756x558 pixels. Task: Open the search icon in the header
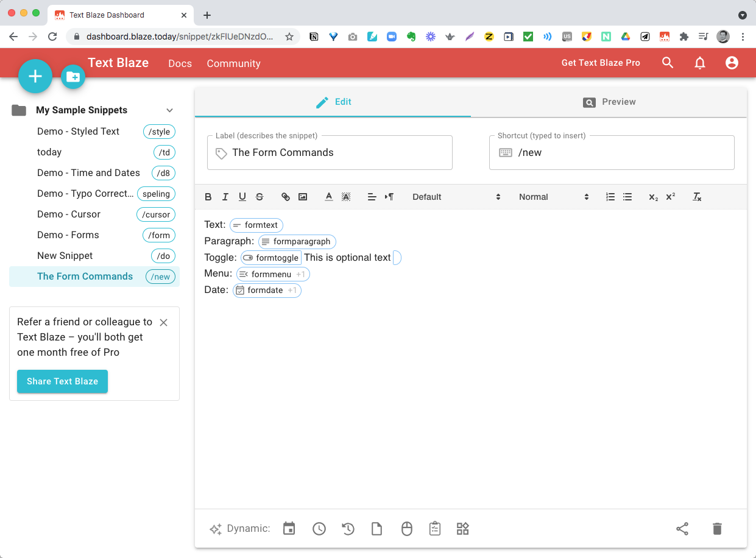[x=668, y=63]
